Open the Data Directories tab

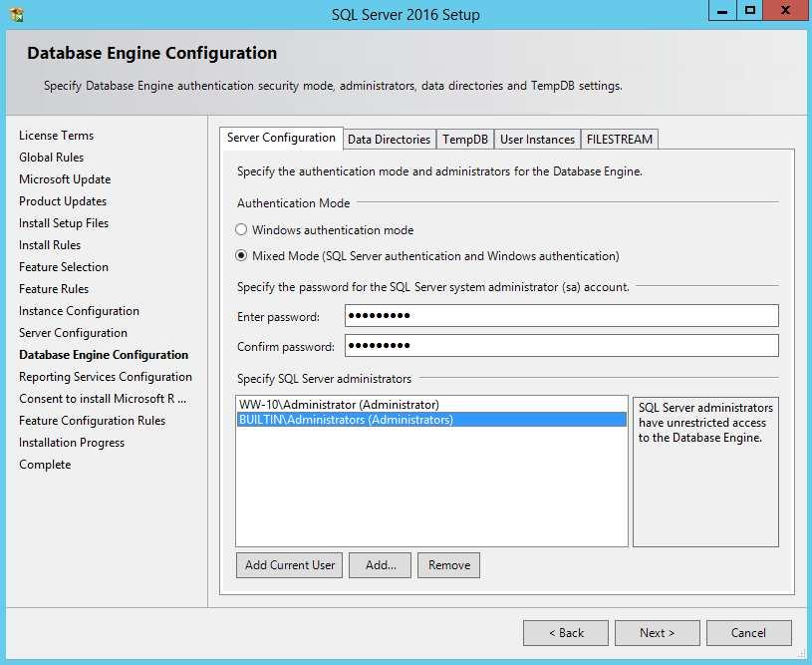(x=389, y=140)
